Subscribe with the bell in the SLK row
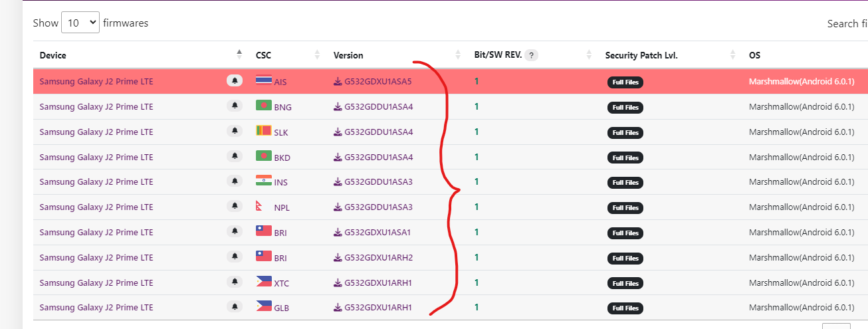 pos(235,132)
